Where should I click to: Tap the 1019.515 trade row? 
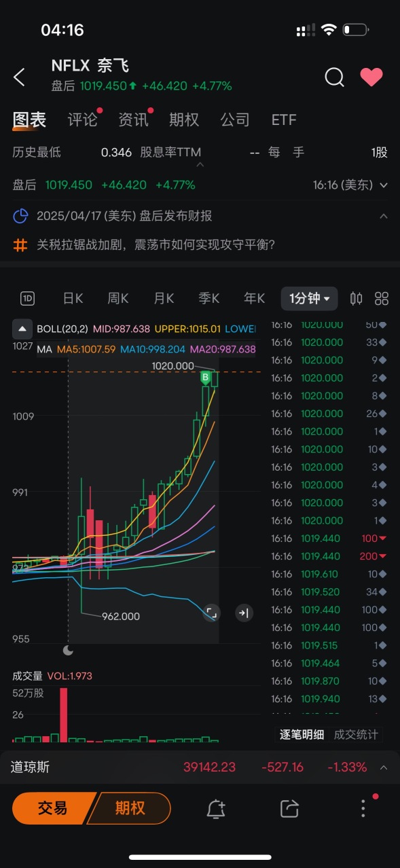pyautogui.click(x=329, y=645)
